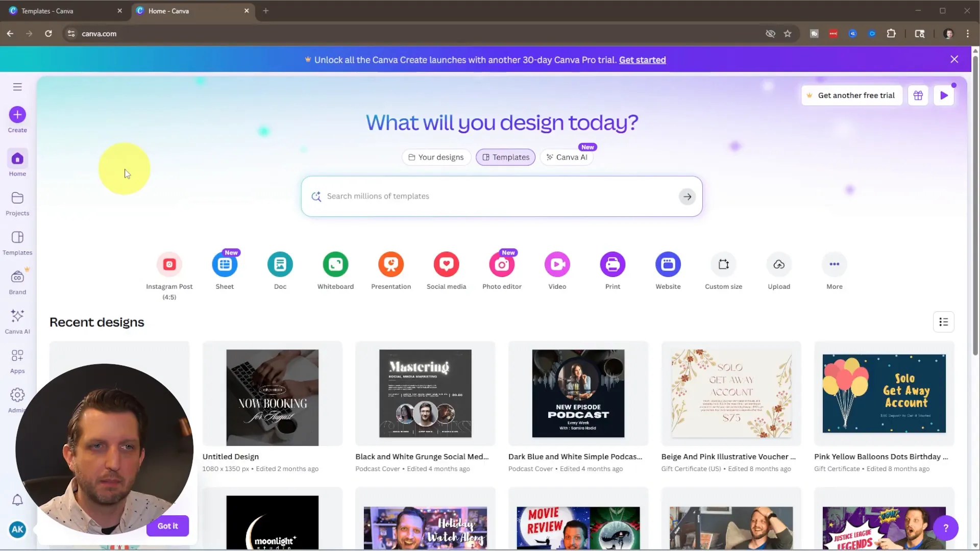Go to Home in the sidebar
This screenshot has width=980, height=551.
point(17,164)
